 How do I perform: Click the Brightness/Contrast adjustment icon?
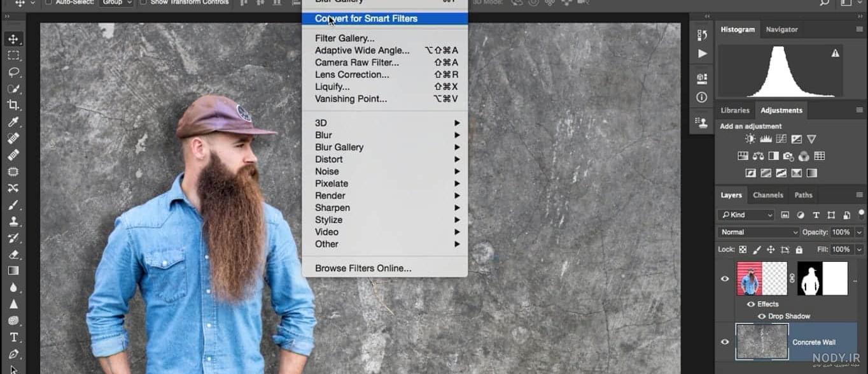[x=750, y=139]
